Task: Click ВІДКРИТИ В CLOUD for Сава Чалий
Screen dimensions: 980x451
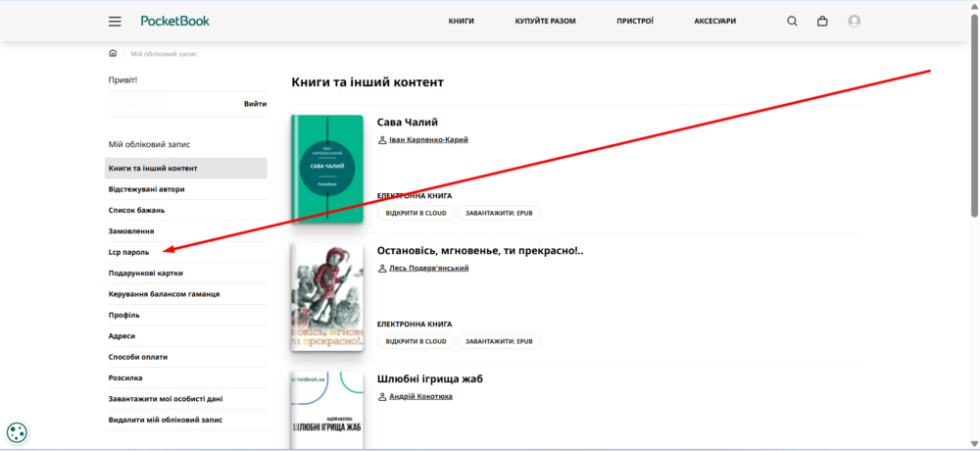Action: [416, 213]
